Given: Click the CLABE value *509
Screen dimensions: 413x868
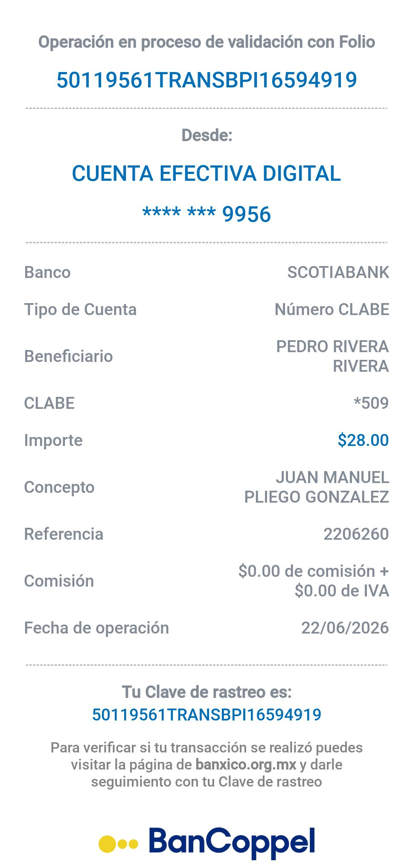Looking at the screenshot, I should click(x=371, y=403).
